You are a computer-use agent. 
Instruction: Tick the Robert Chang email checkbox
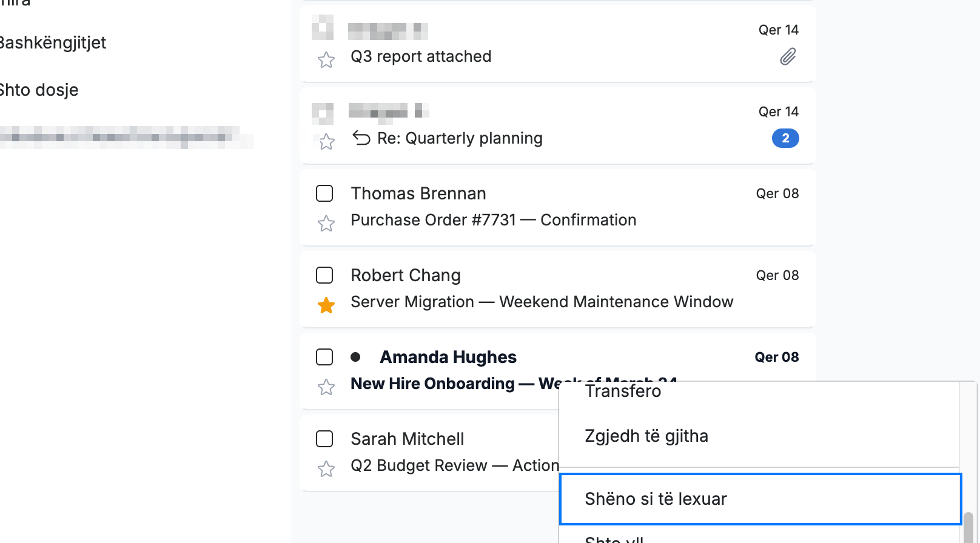pos(324,275)
